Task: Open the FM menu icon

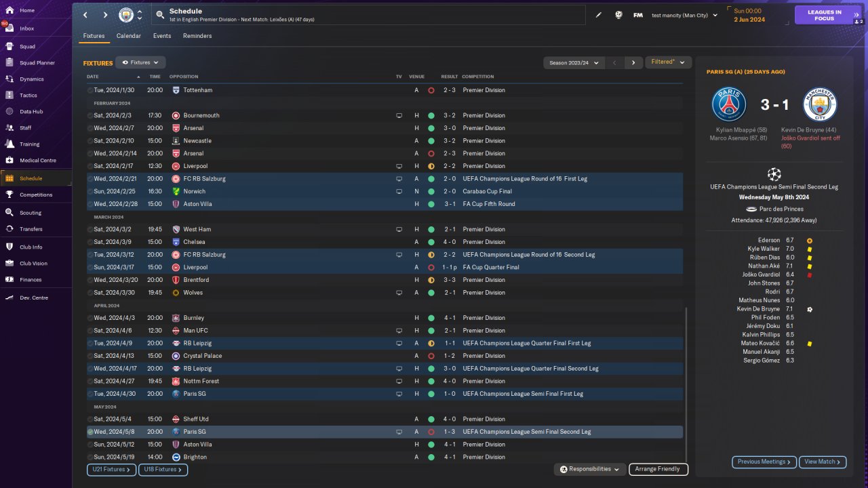Action: coord(638,15)
